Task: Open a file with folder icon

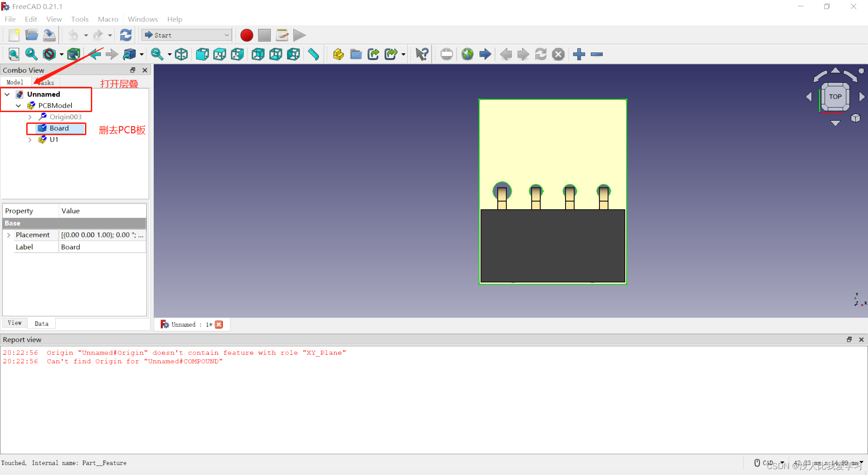Action: tap(32, 35)
